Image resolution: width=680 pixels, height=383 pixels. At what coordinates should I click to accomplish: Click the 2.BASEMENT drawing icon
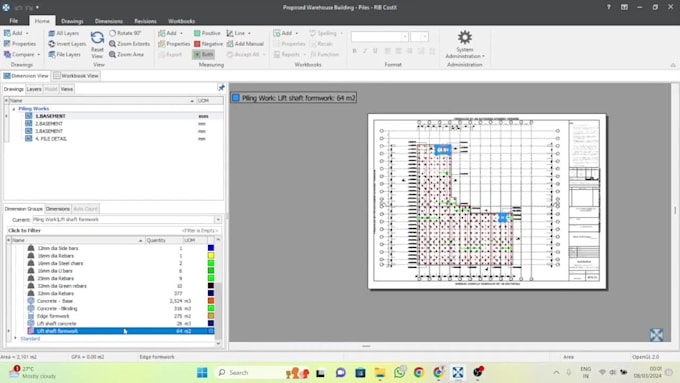[29, 124]
